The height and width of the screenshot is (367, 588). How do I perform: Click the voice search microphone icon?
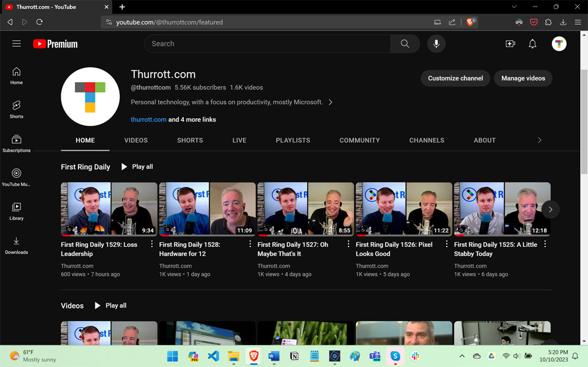(436, 44)
